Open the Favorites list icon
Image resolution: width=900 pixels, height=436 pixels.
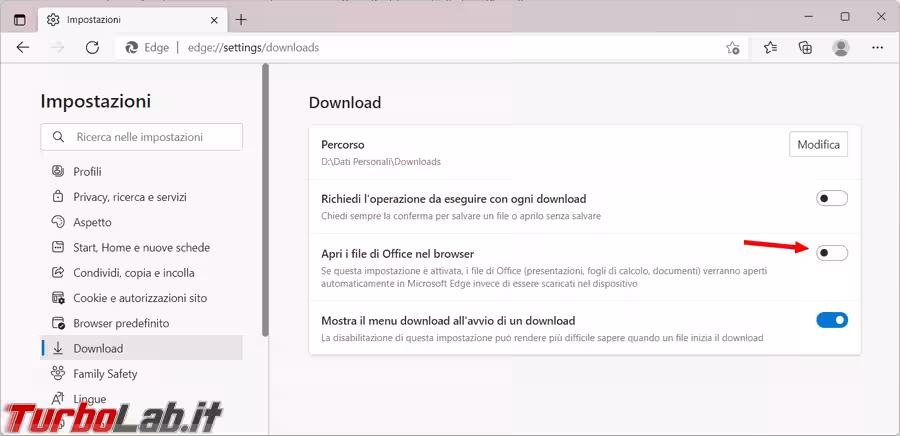tap(770, 47)
